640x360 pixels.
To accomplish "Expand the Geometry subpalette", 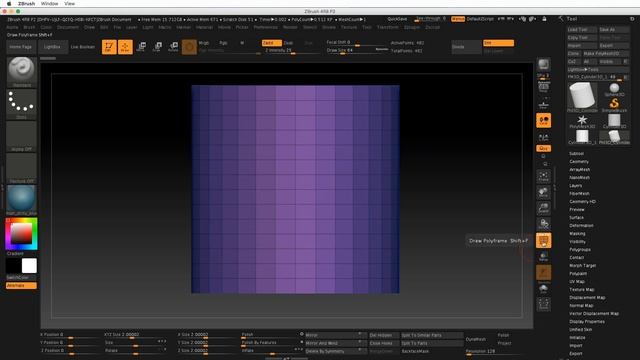I will click(579, 162).
